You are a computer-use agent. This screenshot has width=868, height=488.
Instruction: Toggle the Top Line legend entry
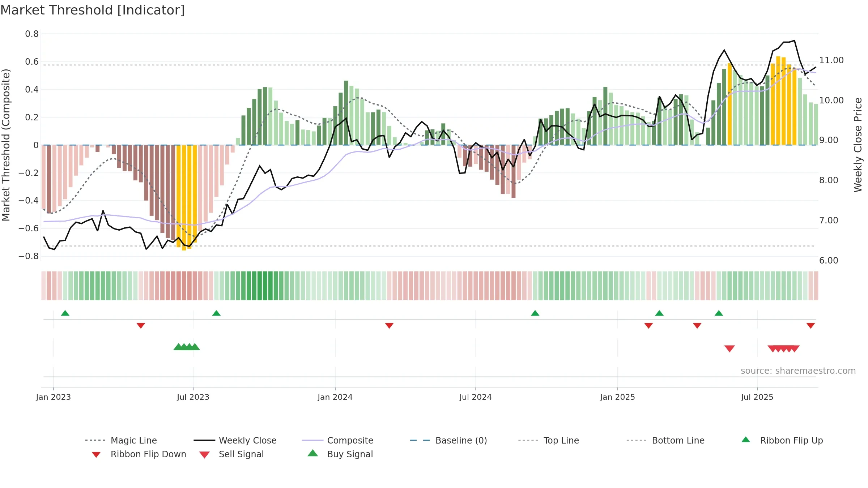coord(548,440)
